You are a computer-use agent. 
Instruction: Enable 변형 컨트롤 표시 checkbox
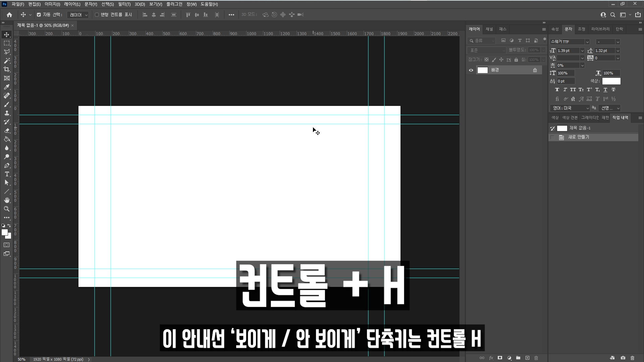pyautogui.click(x=97, y=15)
